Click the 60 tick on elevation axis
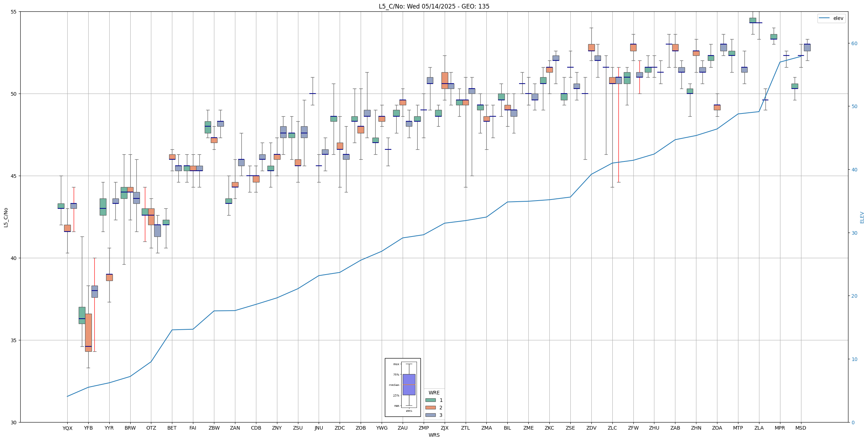The height and width of the screenshot is (441, 868). point(854,43)
